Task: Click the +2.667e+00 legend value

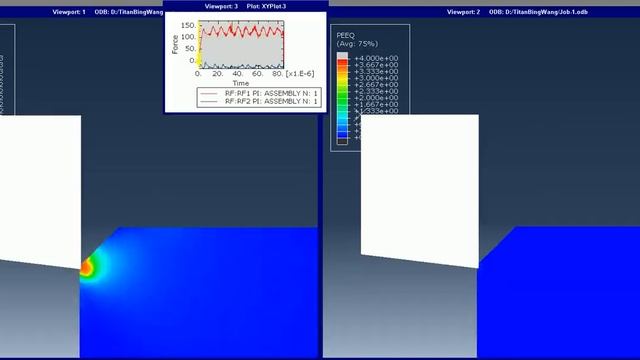Action: pos(376,84)
